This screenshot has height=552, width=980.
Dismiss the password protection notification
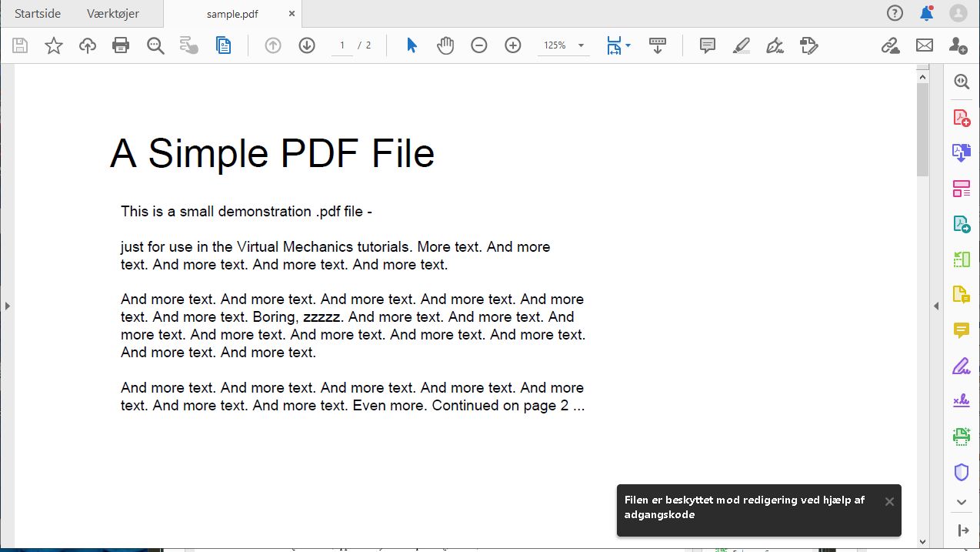(889, 502)
